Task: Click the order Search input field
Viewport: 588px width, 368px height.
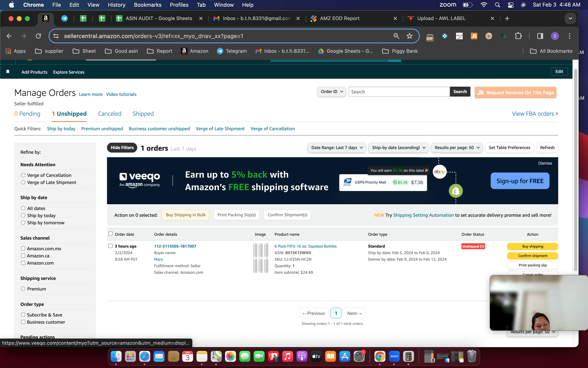Action: [x=399, y=92]
